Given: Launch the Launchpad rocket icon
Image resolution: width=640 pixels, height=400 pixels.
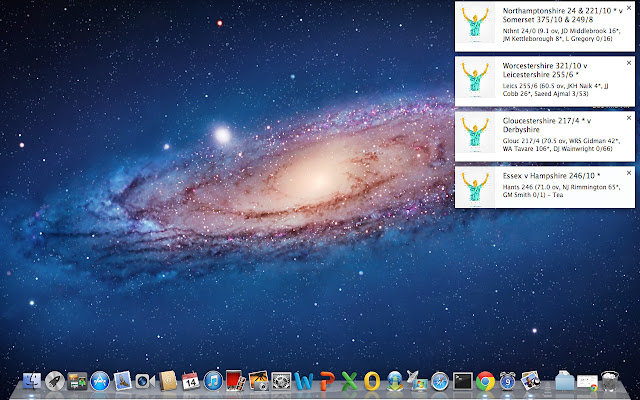Looking at the screenshot, I should tap(55, 381).
